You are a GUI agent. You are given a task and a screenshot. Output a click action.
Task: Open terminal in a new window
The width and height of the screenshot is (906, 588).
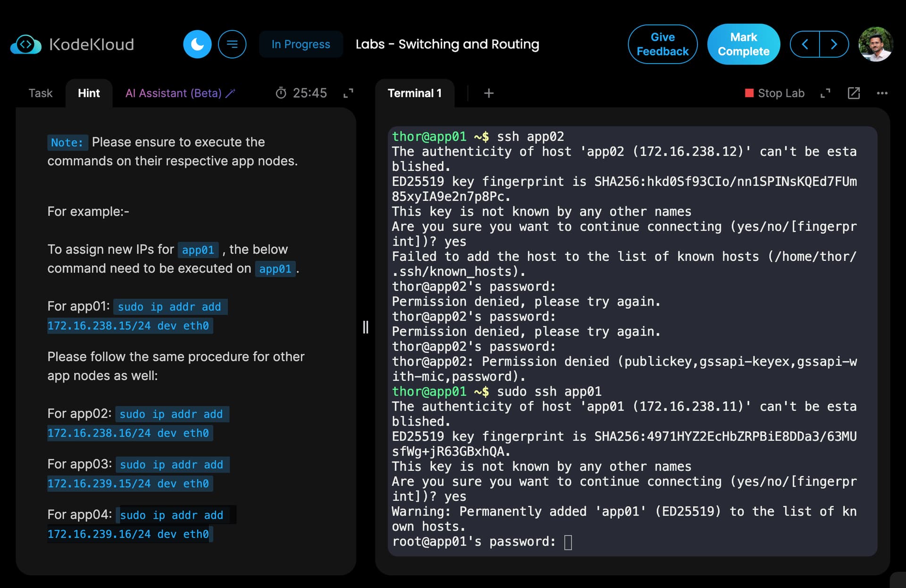[854, 93]
